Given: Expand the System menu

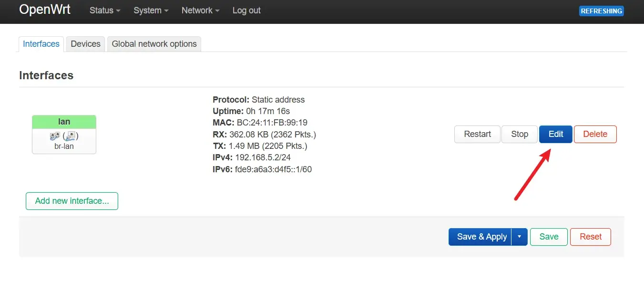Looking at the screenshot, I should (x=151, y=10).
